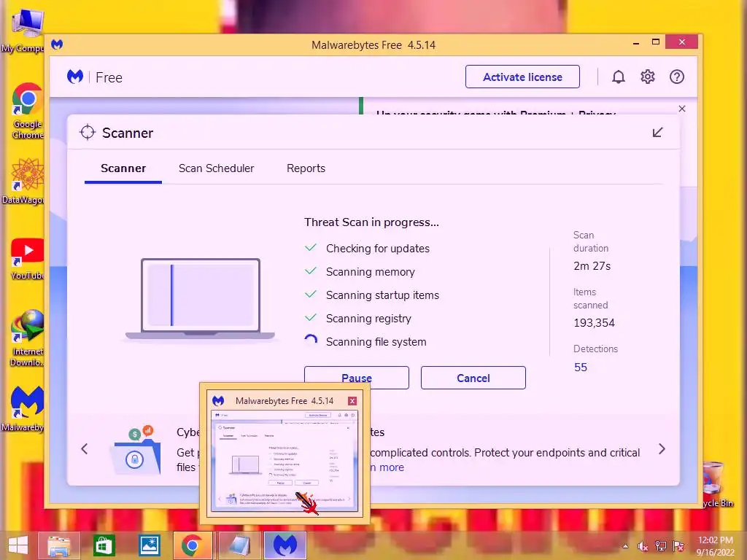The height and width of the screenshot is (560, 747).
Task: Select the Malwarebytes desktop shortcut
Action: point(24,408)
